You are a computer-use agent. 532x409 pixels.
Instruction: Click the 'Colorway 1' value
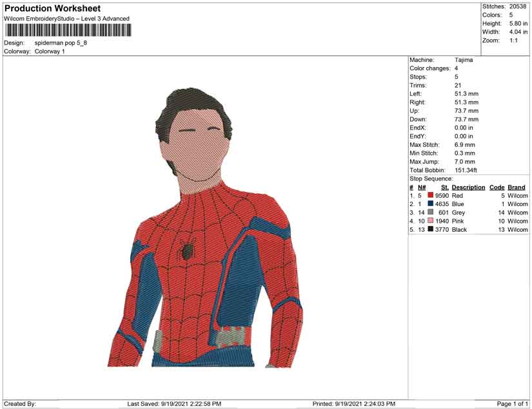(50, 52)
